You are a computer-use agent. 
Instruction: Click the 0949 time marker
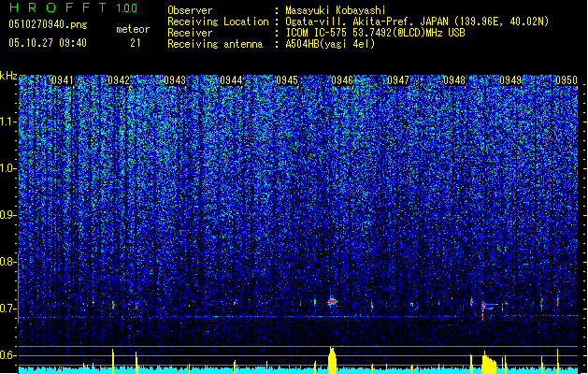510,80
